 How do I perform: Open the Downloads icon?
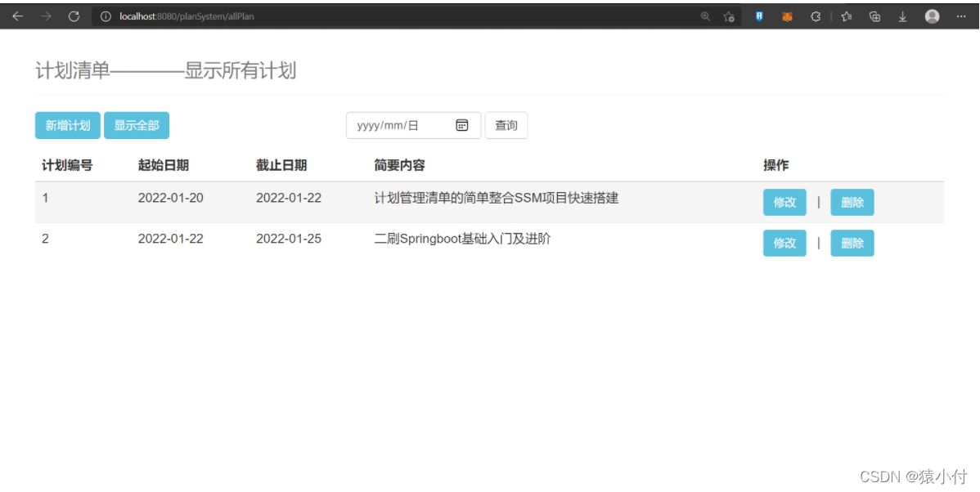click(x=902, y=17)
